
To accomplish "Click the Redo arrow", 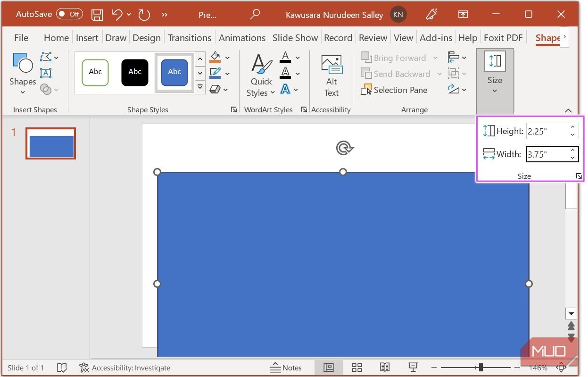I will [x=144, y=15].
